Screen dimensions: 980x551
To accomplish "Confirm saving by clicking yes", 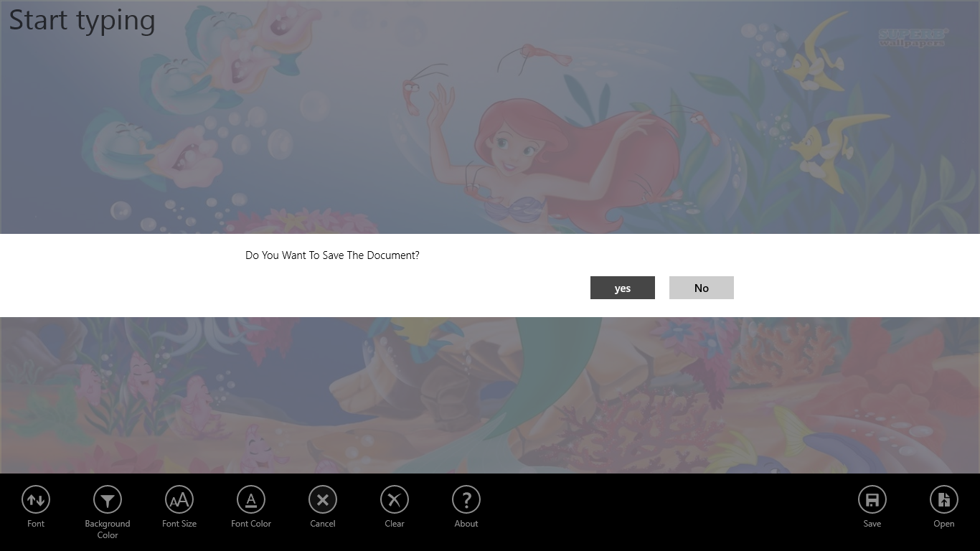I will tap(623, 288).
